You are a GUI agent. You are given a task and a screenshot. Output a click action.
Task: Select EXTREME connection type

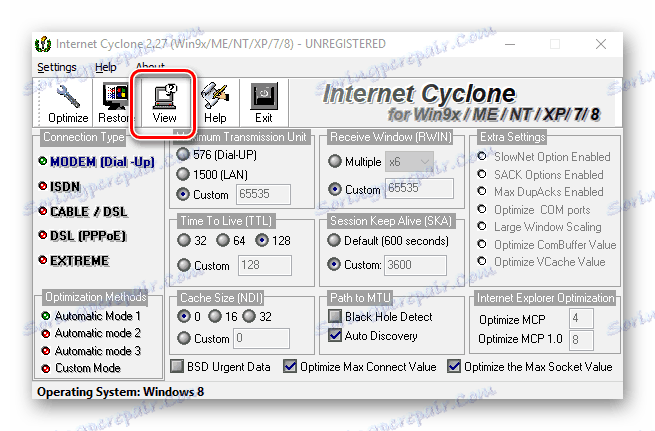(x=74, y=261)
